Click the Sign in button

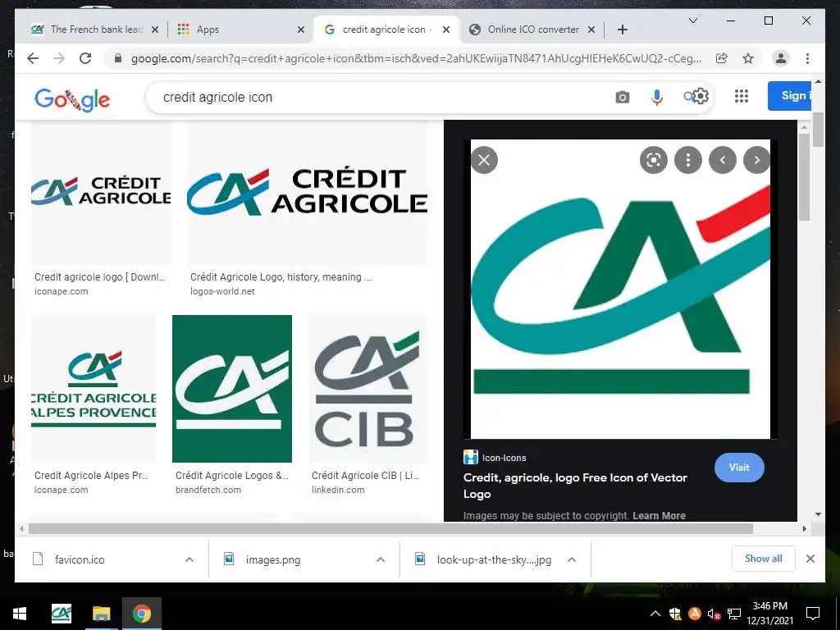(x=790, y=96)
